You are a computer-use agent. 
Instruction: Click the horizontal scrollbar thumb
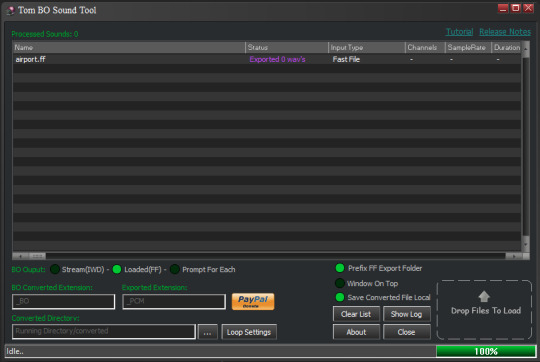pos(37,256)
